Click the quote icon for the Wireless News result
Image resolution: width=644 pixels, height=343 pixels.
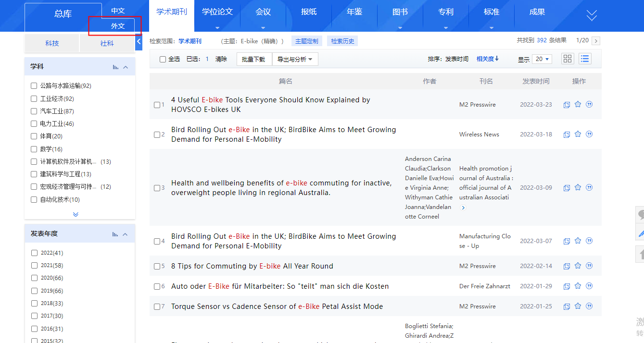(589, 134)
